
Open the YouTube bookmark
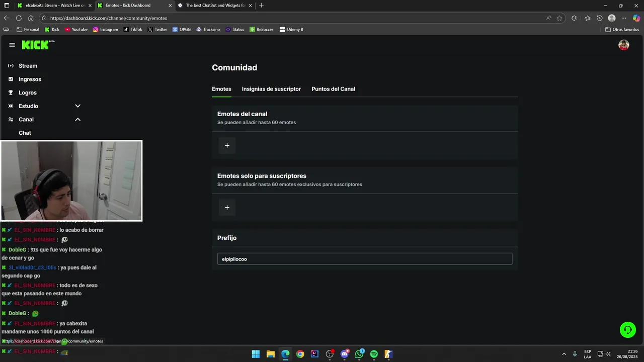point(76,29)
